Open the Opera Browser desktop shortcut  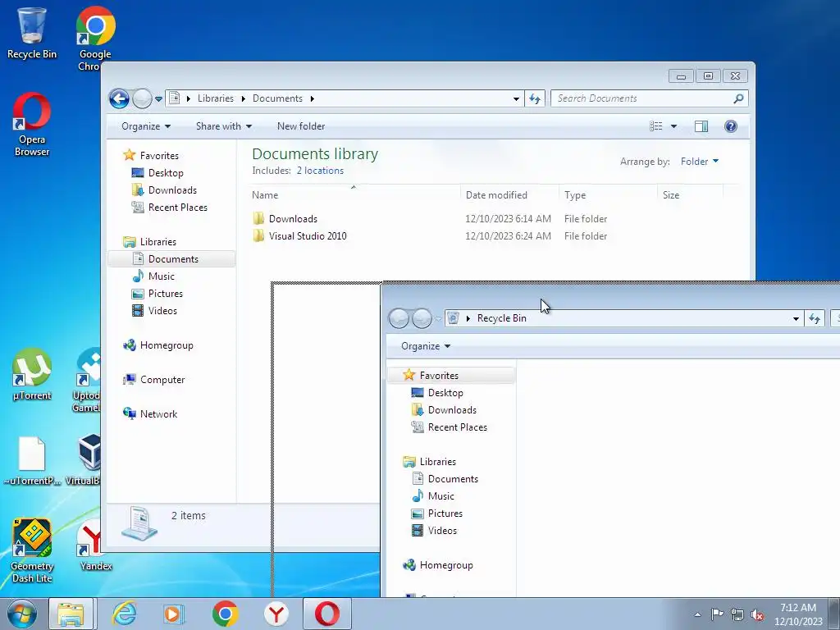click(32, 125)
